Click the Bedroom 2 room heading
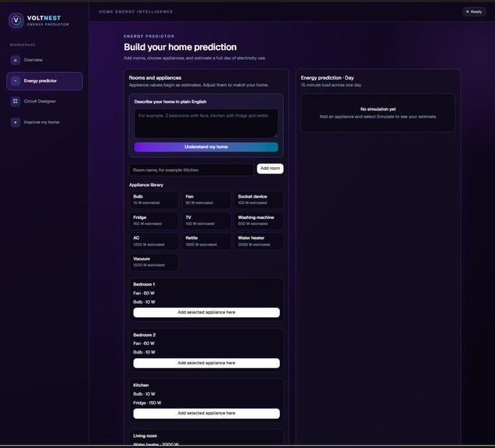 click(144, 335)
